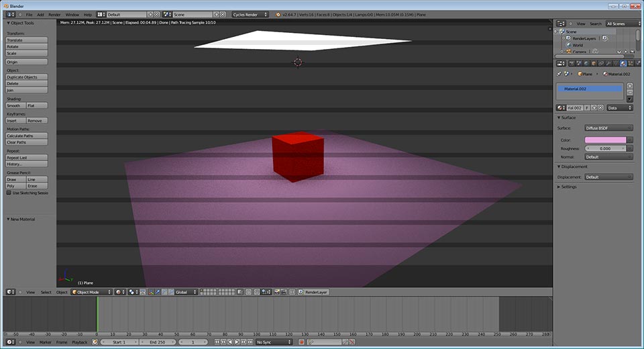Select the translate manipulator mode

click(x=158, y=292)
